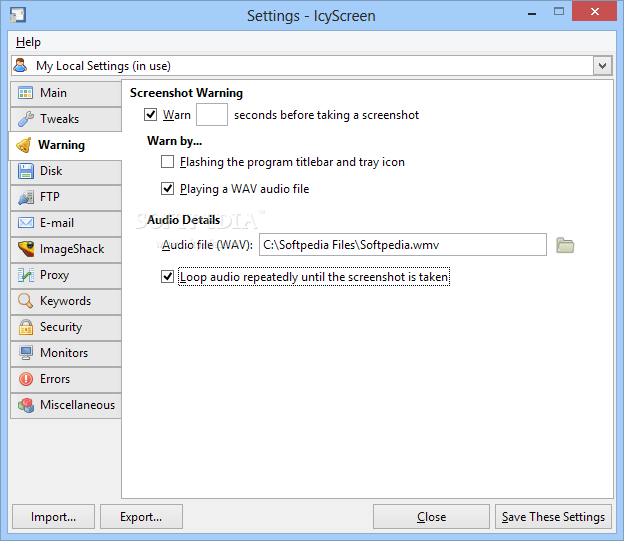624x541 pixels.
Task: Switch to the Main tab
Action: [x=66, y=93]
